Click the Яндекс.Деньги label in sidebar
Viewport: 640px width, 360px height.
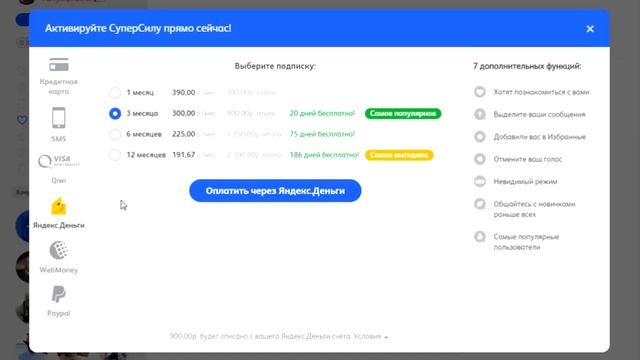59,225
